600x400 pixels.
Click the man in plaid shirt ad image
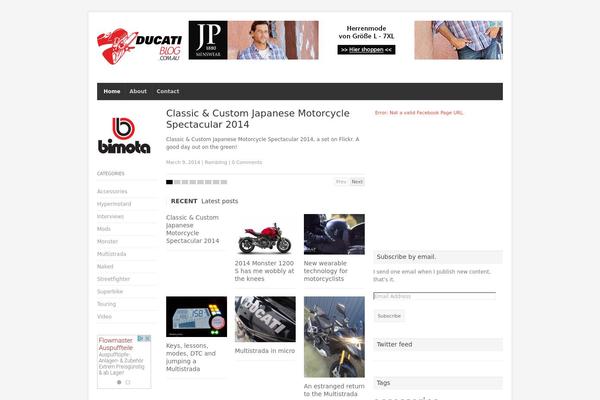click(x=273, y=40)
